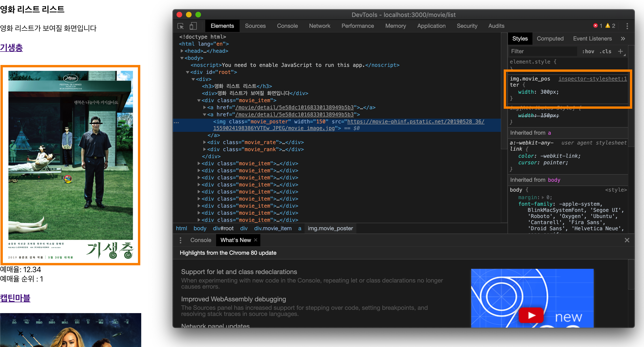Open the Event Listeners tab
The image size is (644, 347).
(592, 39)
